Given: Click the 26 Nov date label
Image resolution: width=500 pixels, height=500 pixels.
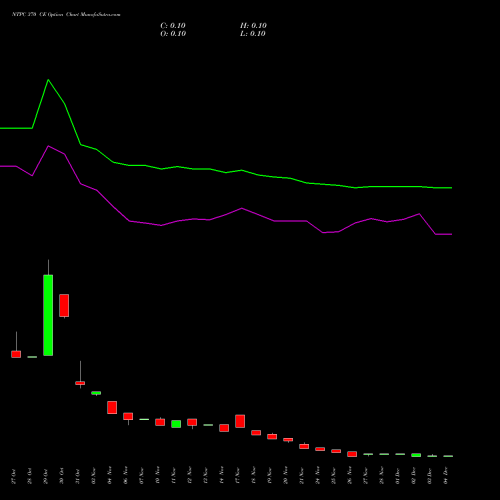Looking at the screenshot, I should 350,476.
